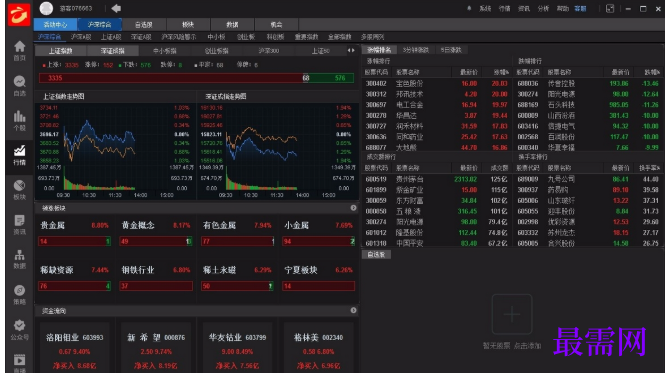665x373 pixels.
Task: Open 自选 watchlist icon in sidebar
Action: click(x=20, y=85)
